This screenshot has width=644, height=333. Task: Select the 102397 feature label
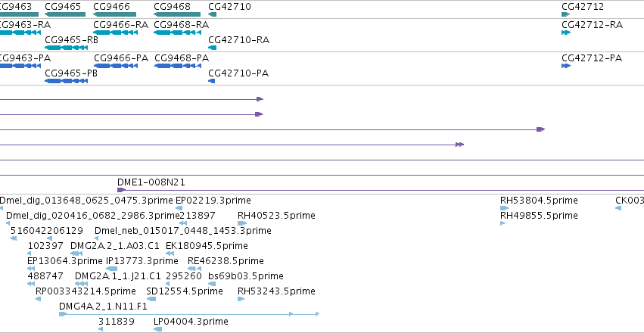(45, 246)
